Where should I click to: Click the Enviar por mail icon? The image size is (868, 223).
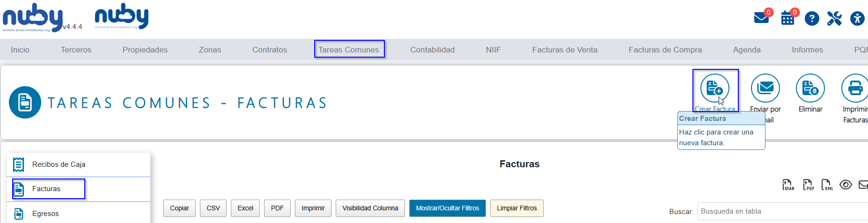pyautogui.click(x=765, y=88)
